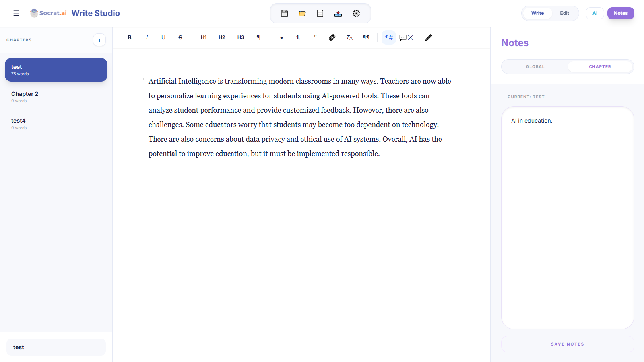Screen dimensions: 644x362
Task: Open the AI assistant button
Action: pyautogui.click(x=594, y=13)
